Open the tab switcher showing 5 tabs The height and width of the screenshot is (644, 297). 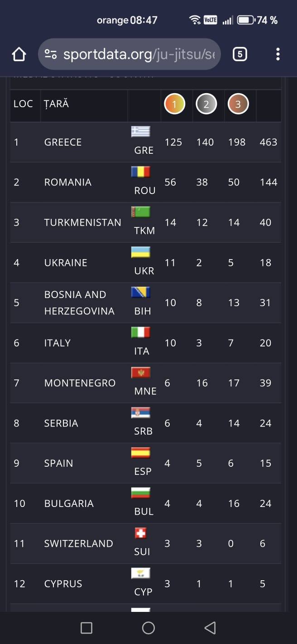(240, 55)
